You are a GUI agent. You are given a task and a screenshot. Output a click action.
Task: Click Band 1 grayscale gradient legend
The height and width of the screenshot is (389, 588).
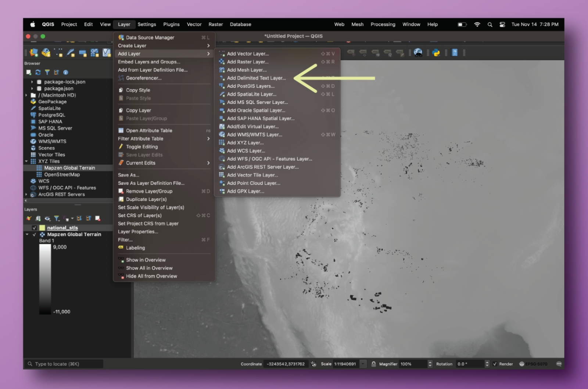(x=45, y=279)
